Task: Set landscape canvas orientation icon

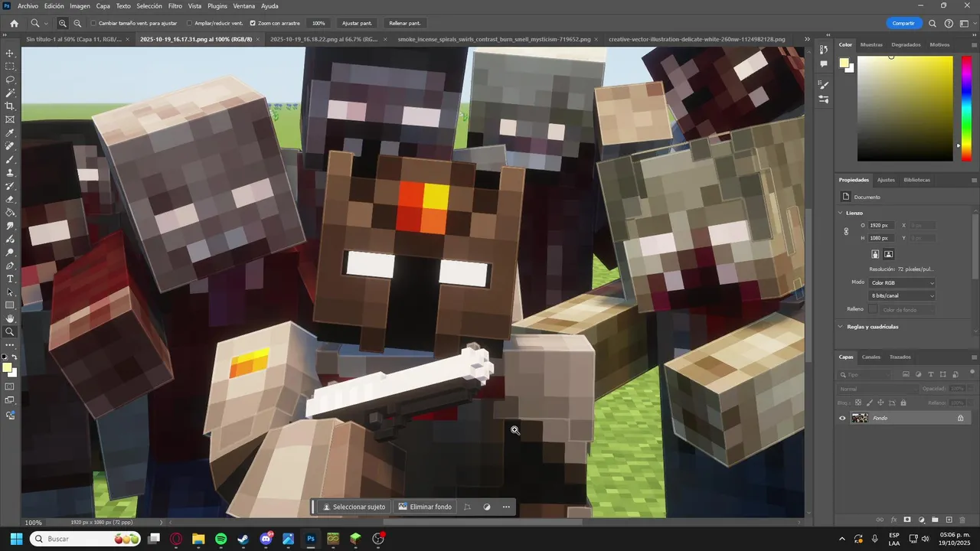Action: coord(889,254)
